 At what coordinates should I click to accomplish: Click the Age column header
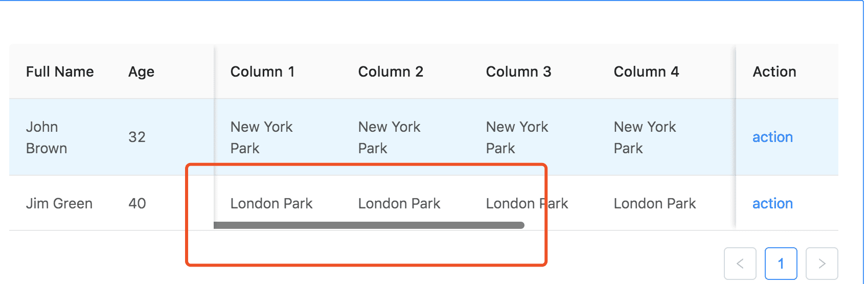point(141,72)
